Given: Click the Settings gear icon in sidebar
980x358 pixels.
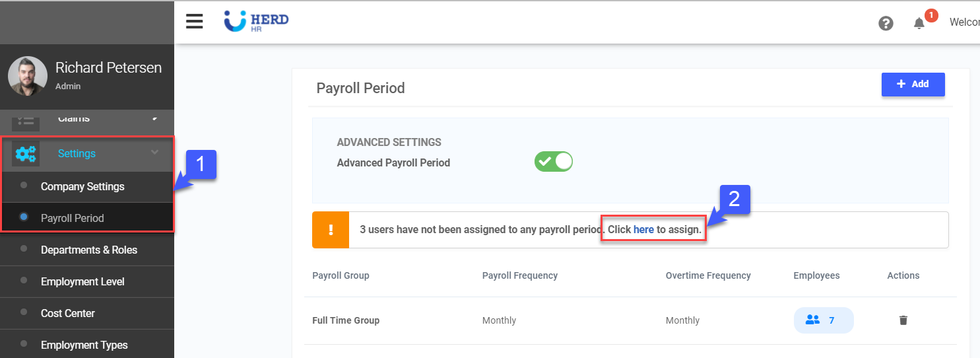Looking at the screenshot, I should 26,154.
